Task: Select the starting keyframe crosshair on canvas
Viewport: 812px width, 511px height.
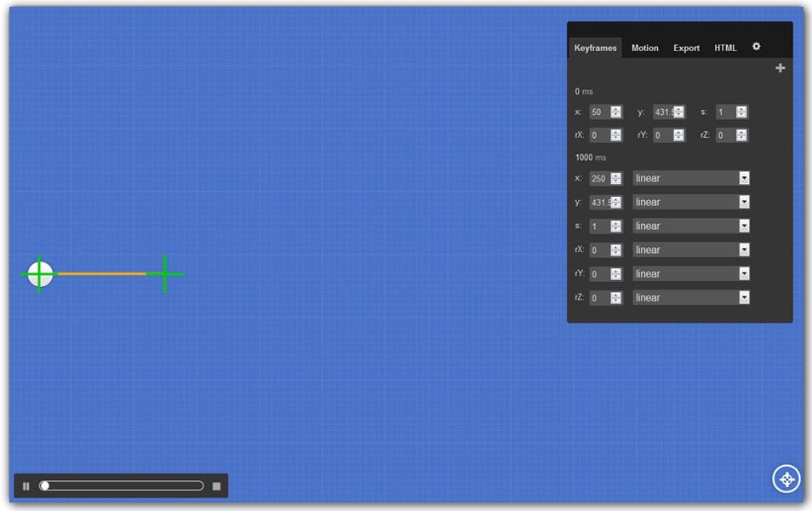Action: (39, 273)
